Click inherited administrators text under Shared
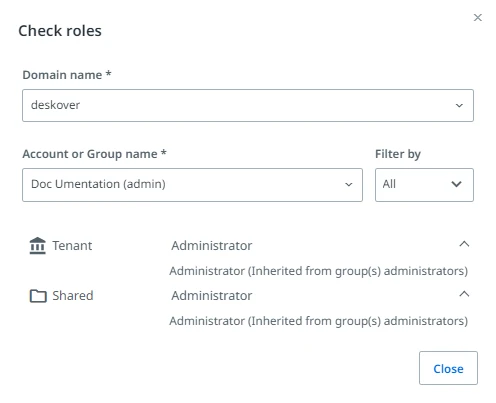The height and width of the screenshot is (403, 496). (x=318, y=321)
